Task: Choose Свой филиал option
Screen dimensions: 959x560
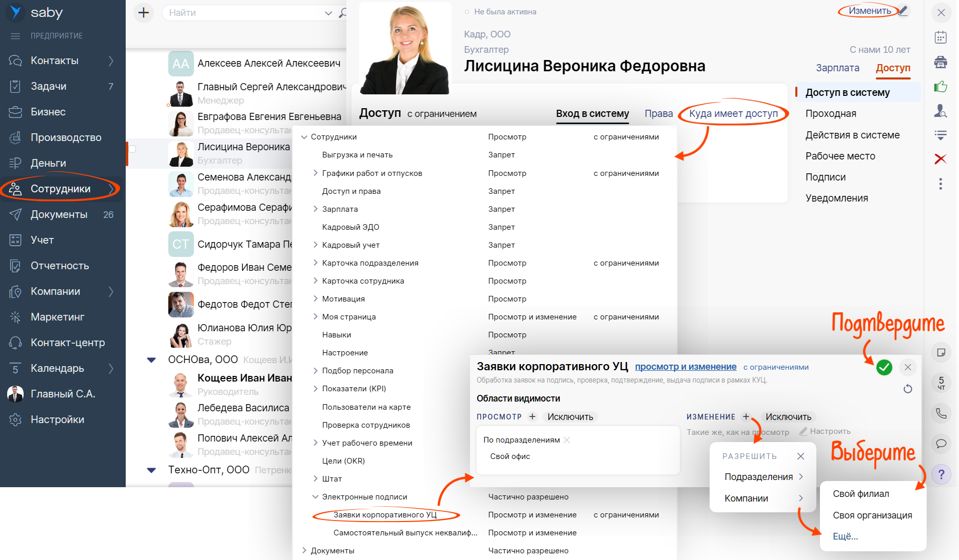Action: coord(861,494)
